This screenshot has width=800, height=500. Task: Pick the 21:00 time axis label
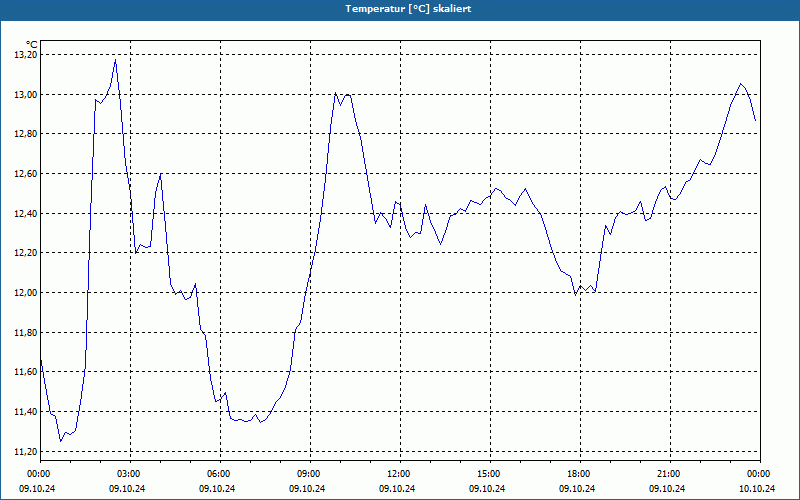pyautogui.click(x=670, y=473)
